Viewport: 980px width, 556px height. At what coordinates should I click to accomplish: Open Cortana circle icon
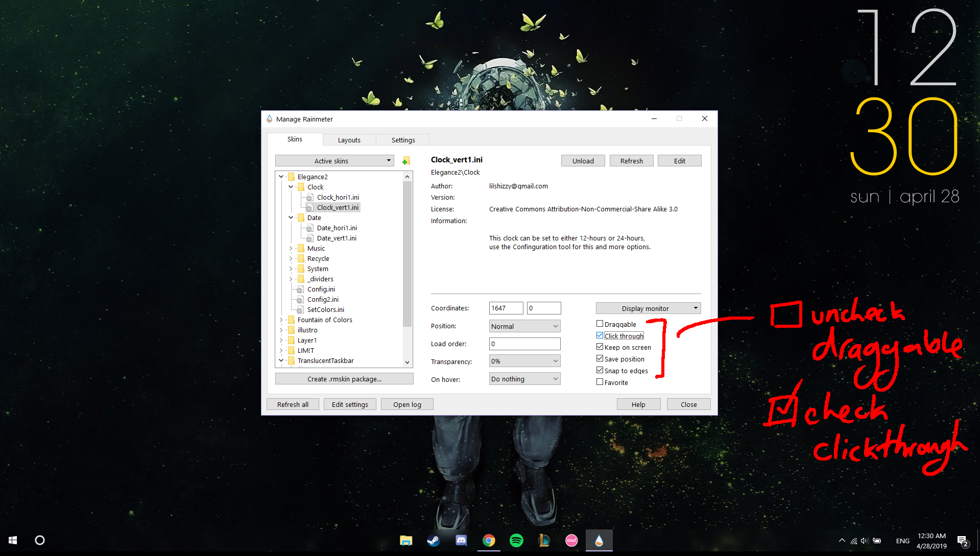tap(39, 540)
